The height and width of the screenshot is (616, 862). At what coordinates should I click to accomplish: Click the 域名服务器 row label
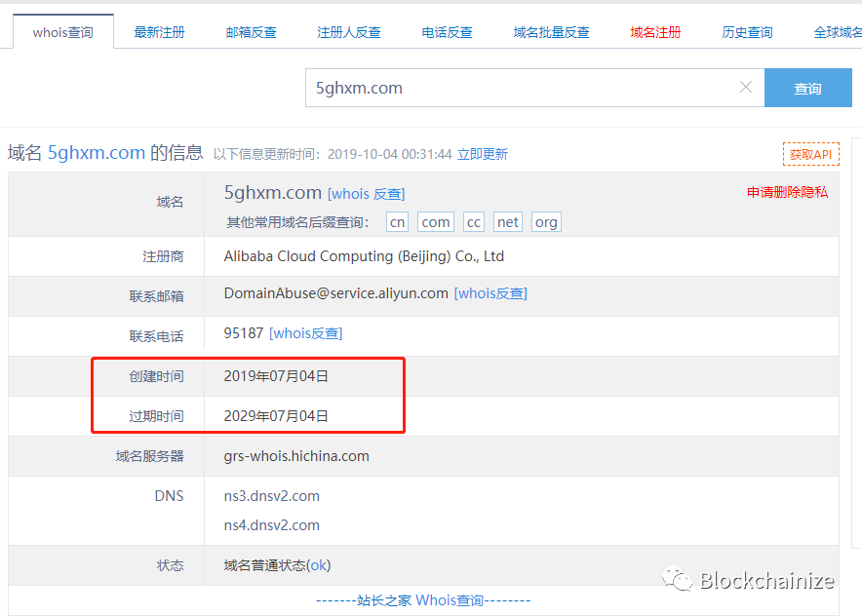pos(149,456)
